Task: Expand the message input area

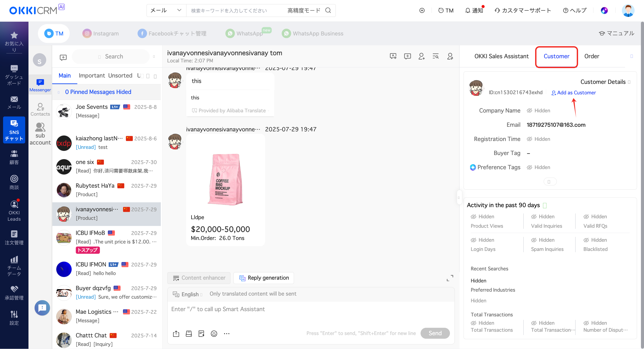Action: coord(450,278)
